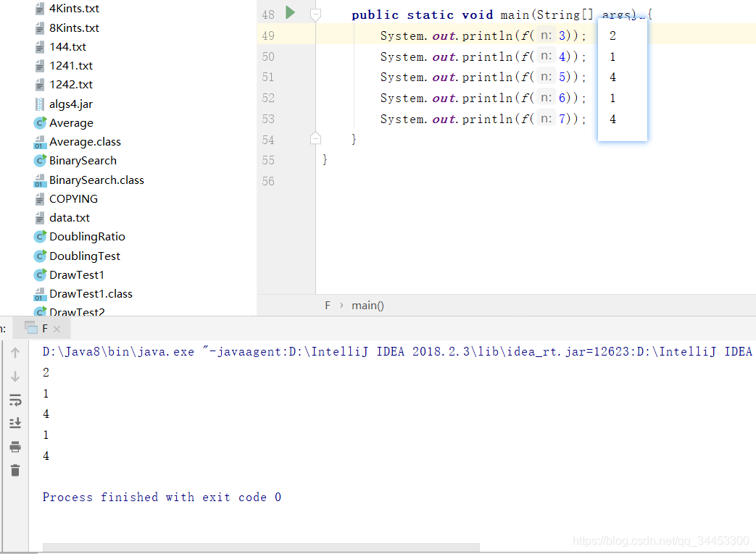Select algs4.jar in project tree
Viewport: 756px width, 554px height.
point(71,104)
